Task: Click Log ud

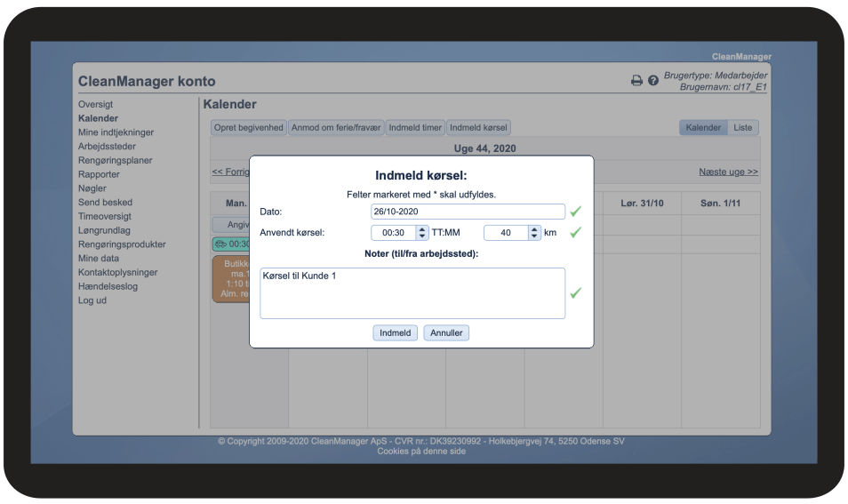Action: [x=92, y=300]
